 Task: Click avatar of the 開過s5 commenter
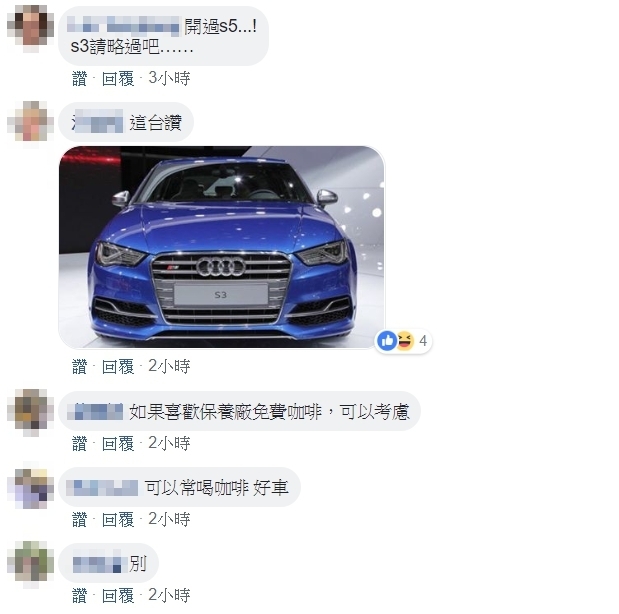30,28
